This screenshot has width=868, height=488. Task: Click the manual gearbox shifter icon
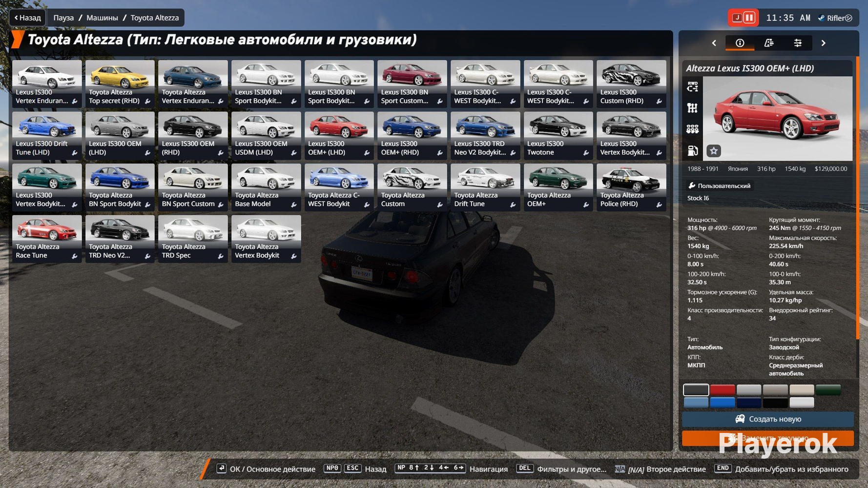[692, 108]
